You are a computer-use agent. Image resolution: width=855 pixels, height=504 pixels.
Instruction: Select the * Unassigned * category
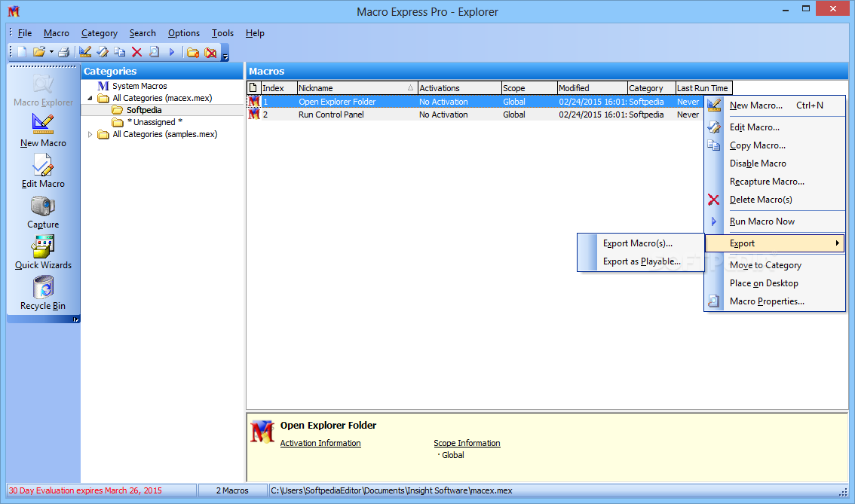pyautogui.click(x=155, y=122)
